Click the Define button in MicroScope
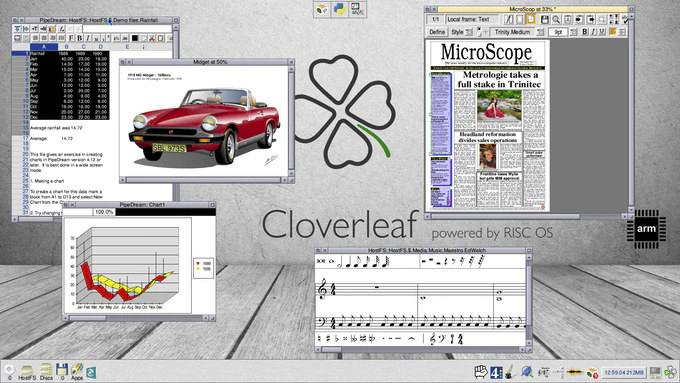Viewport: 680px width, 383px height. pos(437,32)
